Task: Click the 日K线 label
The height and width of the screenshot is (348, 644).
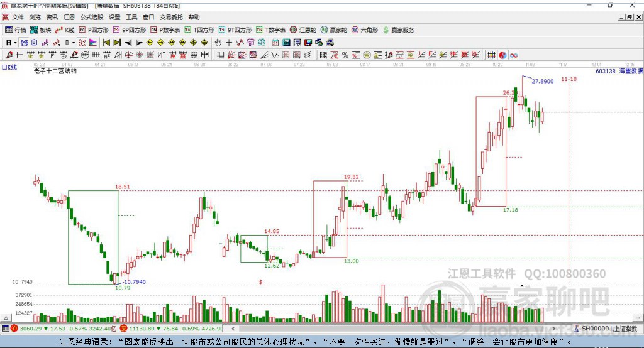Action: tap(9, 67)
